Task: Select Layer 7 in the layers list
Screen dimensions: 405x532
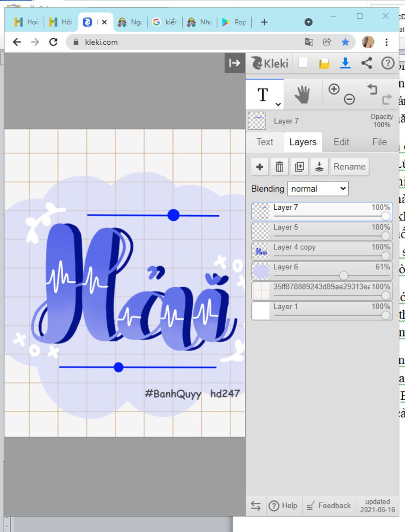Action: (322, 212)
